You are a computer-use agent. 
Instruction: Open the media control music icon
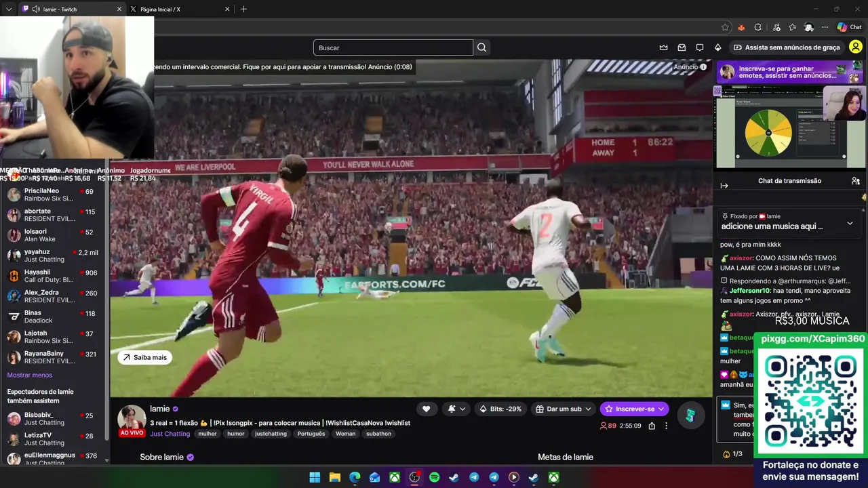click(776, 27)
